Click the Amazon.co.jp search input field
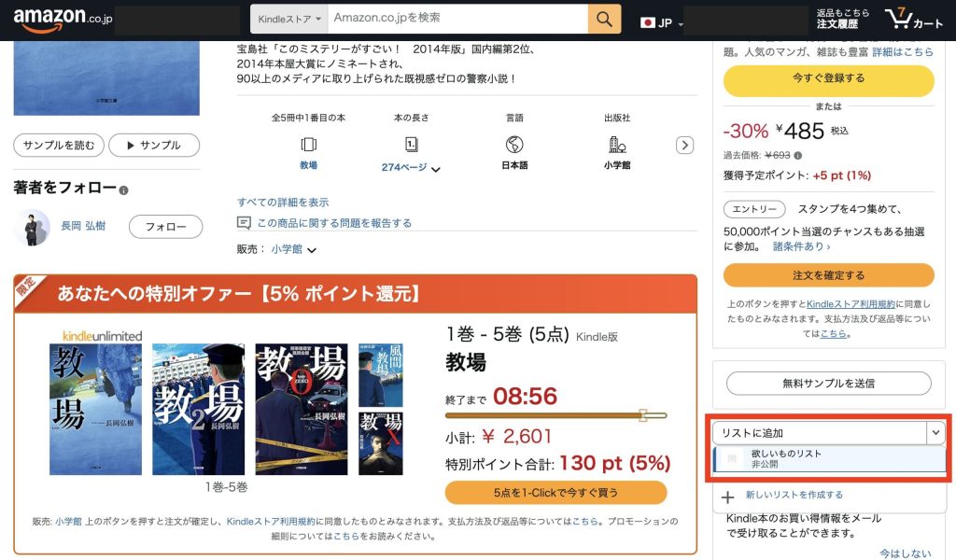The image size is (956, 560). (457, 19)
